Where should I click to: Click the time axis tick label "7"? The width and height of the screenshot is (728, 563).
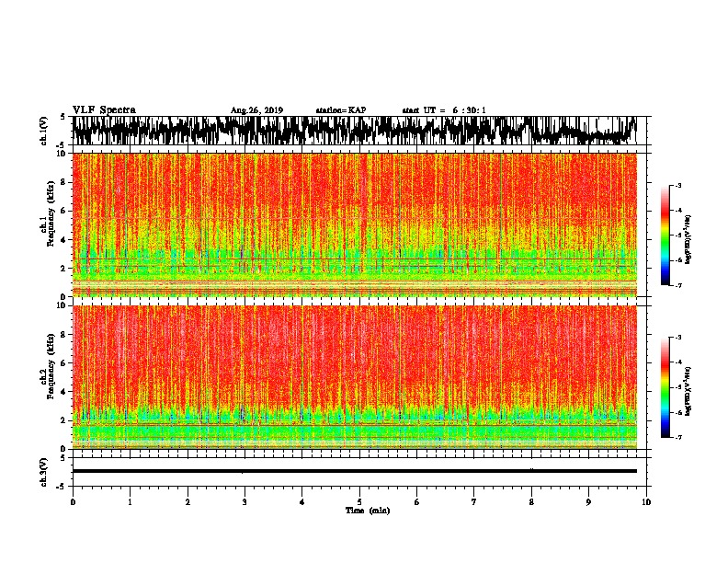pos(474,502)
